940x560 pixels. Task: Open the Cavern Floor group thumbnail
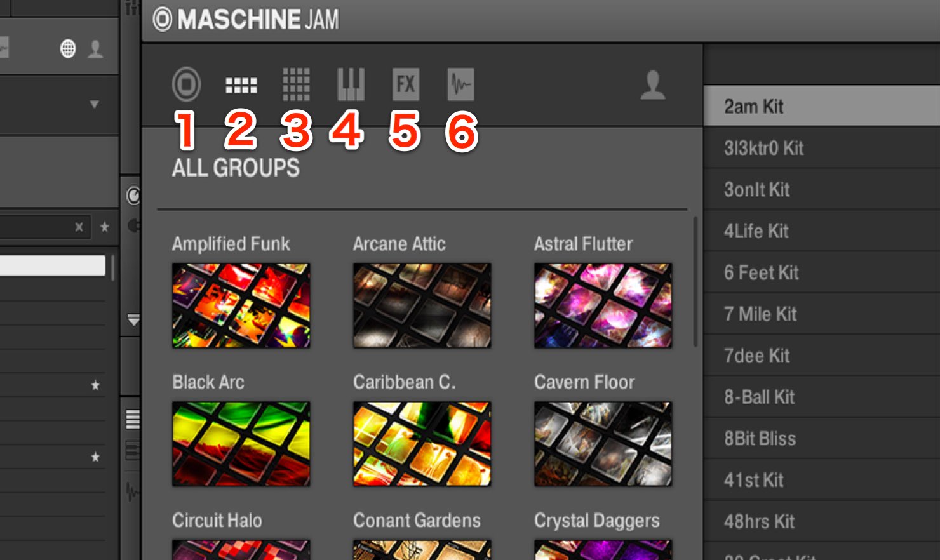coord(603,444)
